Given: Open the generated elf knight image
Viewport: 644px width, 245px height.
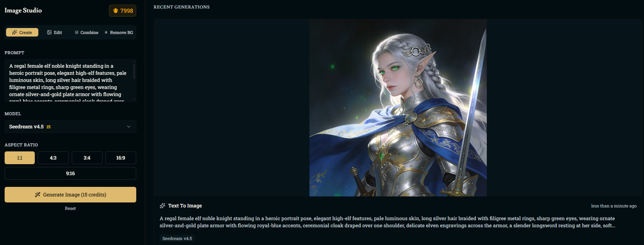Looking at the screenshot, I should click(398, 107).
